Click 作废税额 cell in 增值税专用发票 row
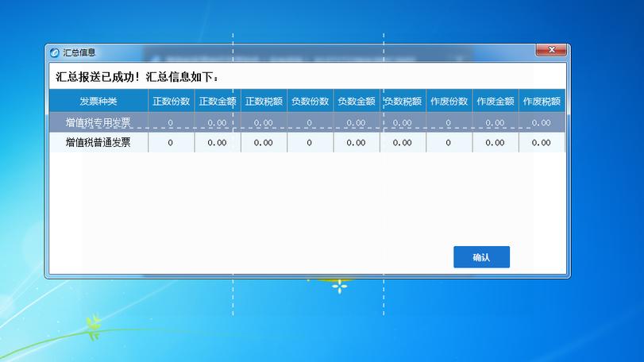 [x=542, y=122]
